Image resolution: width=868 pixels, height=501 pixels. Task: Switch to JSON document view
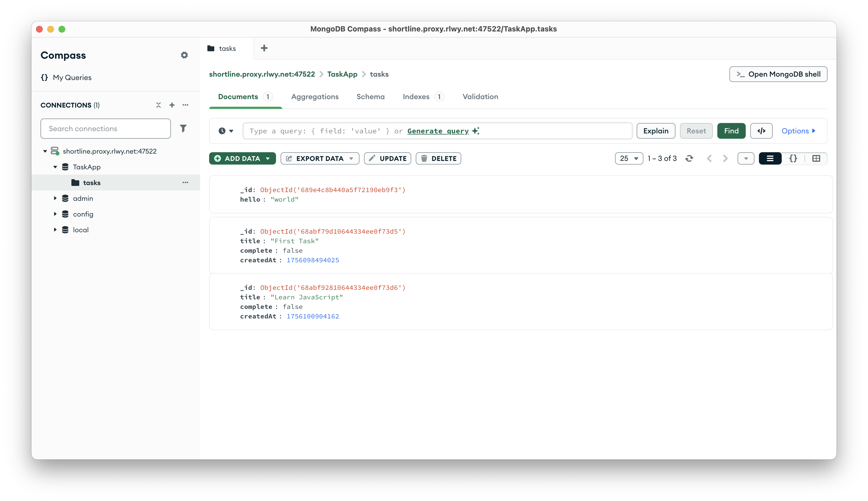tap(793, 158)
